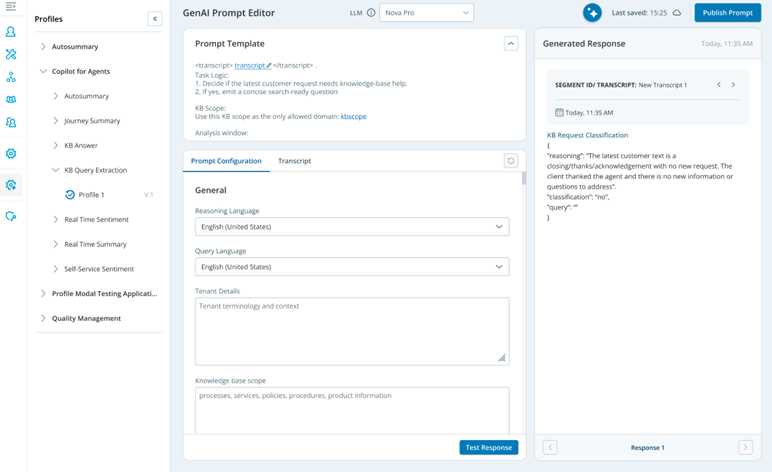Click the cloud save status icon
The width and height of the screenshot is (772, 472).
(677, 13)
